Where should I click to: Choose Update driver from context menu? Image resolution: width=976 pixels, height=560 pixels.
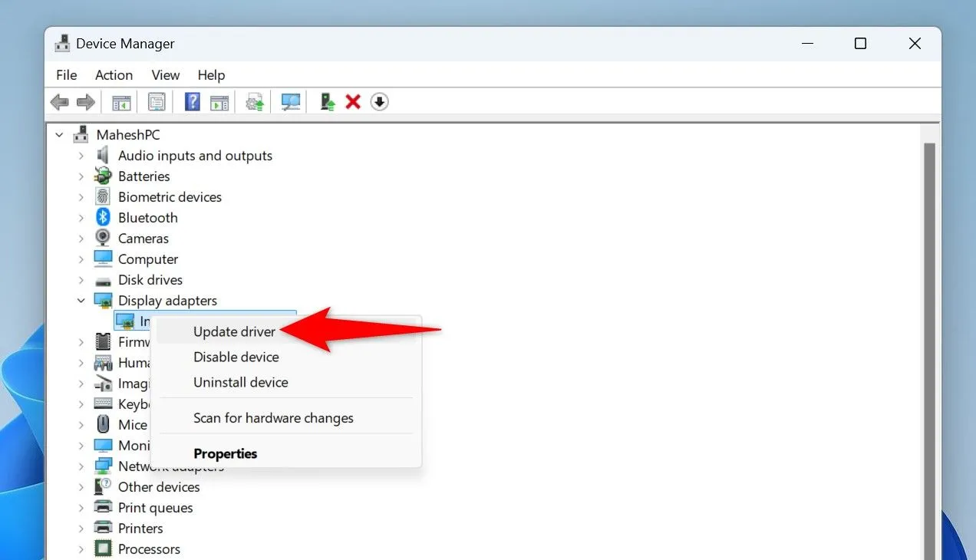[286, 331]
